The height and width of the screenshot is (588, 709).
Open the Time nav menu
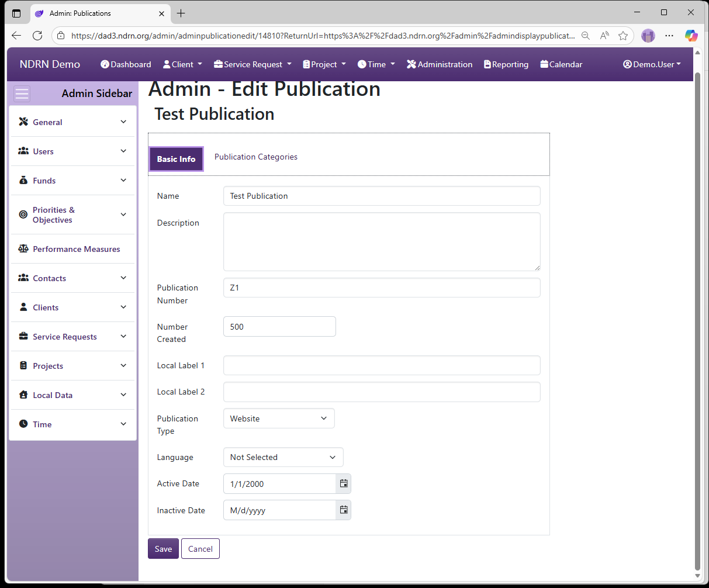(x=376, y=64)
